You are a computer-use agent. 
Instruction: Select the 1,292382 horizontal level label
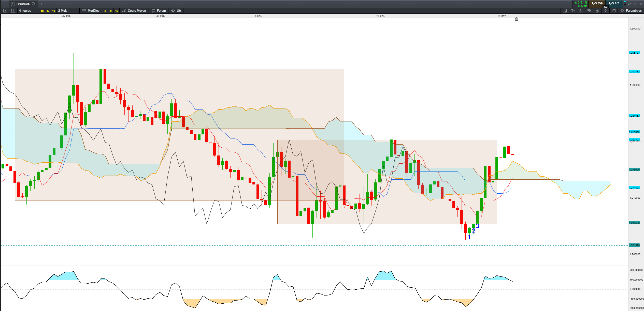point(634,72)
